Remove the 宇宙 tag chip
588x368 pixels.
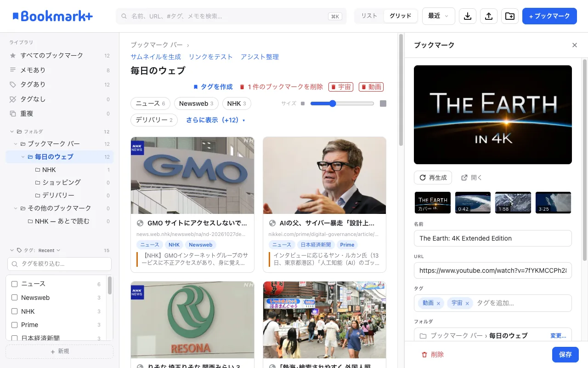tap(467, 304)
